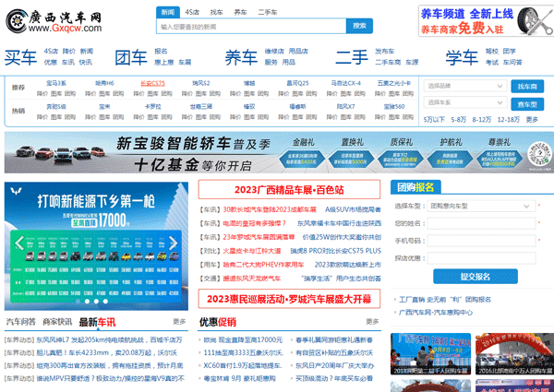Filter by the 8-12万 price range
Screen dimensions: 554x392
(482, 120)
